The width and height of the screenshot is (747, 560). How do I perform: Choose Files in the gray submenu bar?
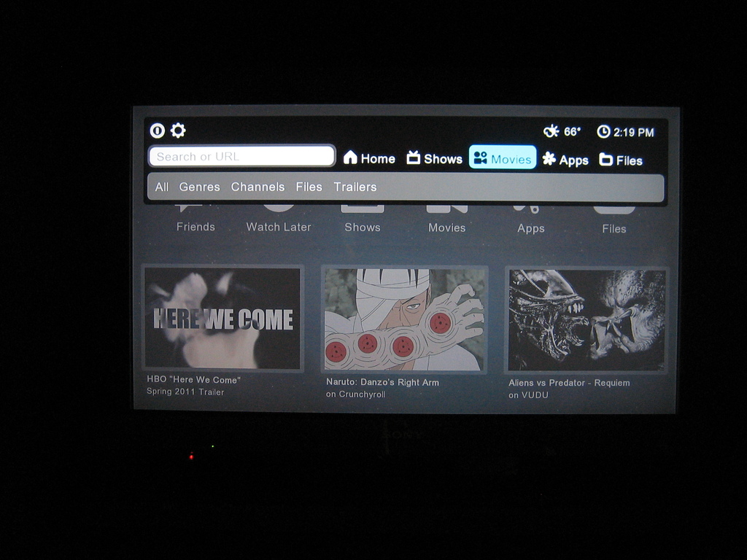(x=309, y=187)
